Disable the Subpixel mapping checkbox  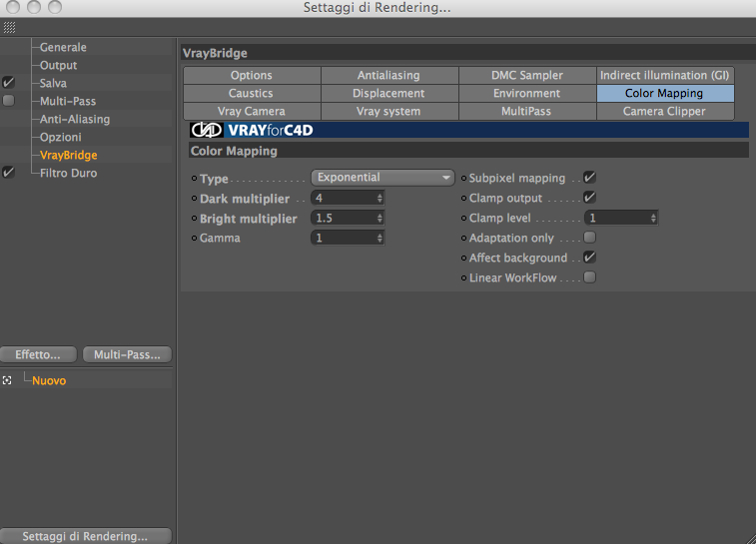pyautogui.click(x=589, y=178)
